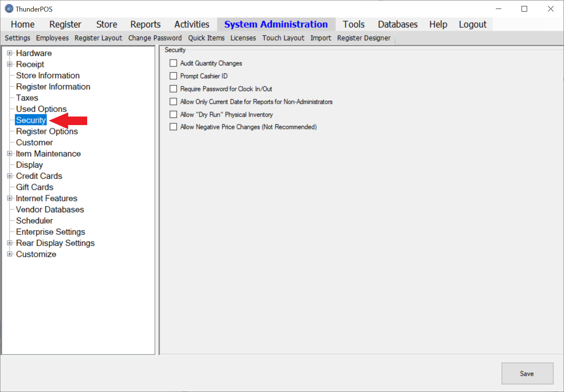Tick Allow Negative Price Changes checkbox
Viewport: 564px width, 392px height.
point(173,127)
